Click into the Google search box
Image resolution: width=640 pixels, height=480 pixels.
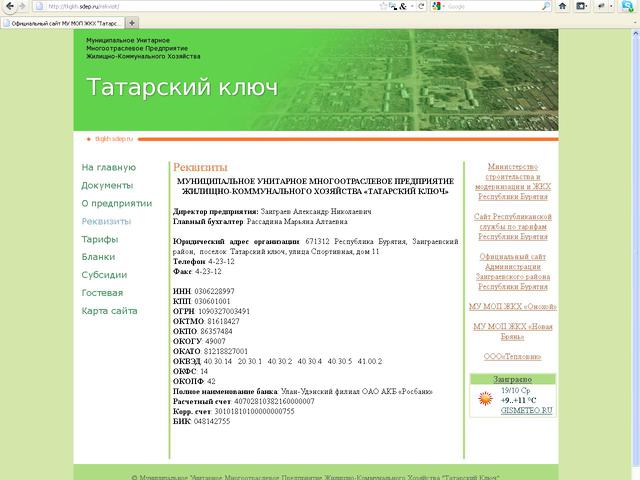coord(493,6)
